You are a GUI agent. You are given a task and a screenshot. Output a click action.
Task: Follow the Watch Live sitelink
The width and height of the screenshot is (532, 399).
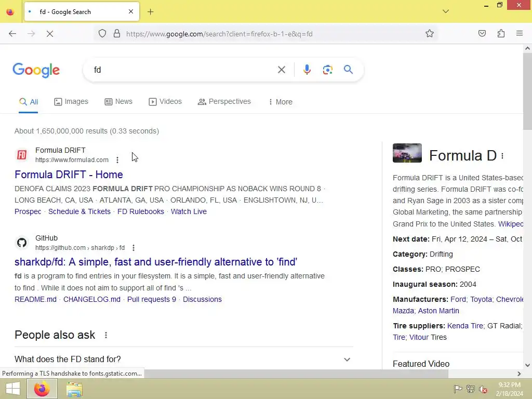tap(189, 211)
